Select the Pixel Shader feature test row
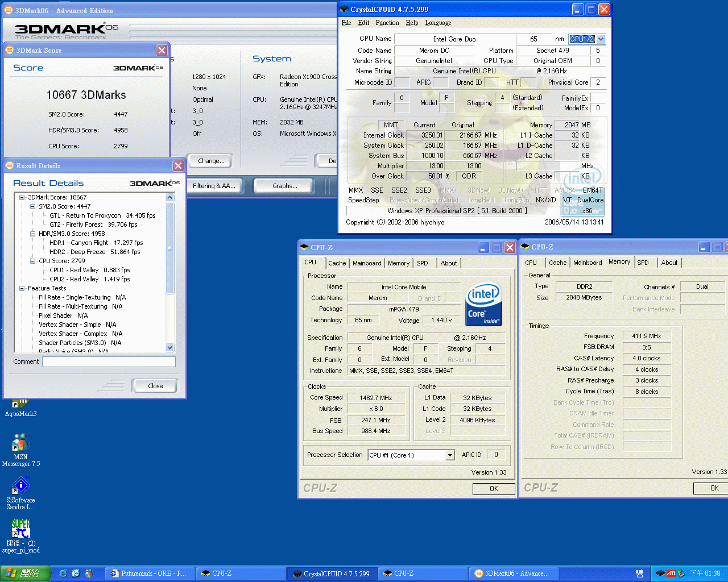 63,315
